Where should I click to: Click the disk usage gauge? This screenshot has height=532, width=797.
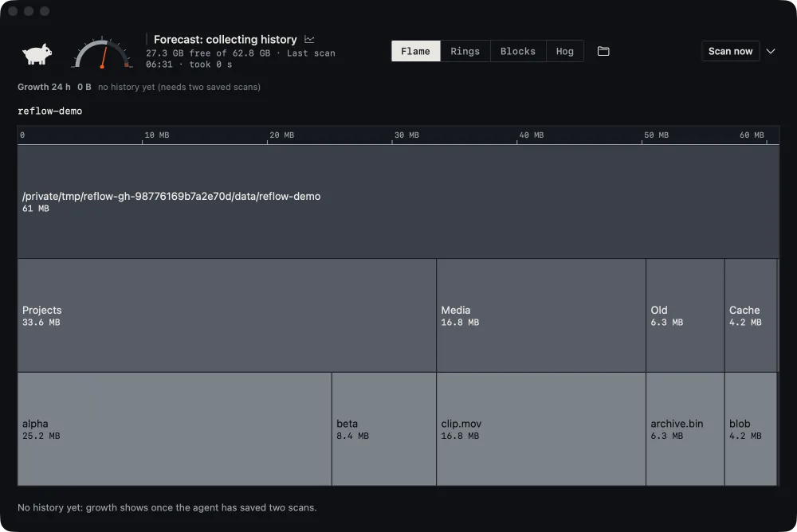click(102, 53)
